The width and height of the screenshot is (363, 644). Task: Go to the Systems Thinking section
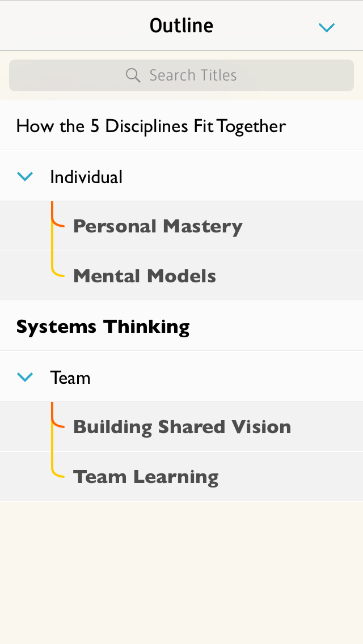coord(103,327)
